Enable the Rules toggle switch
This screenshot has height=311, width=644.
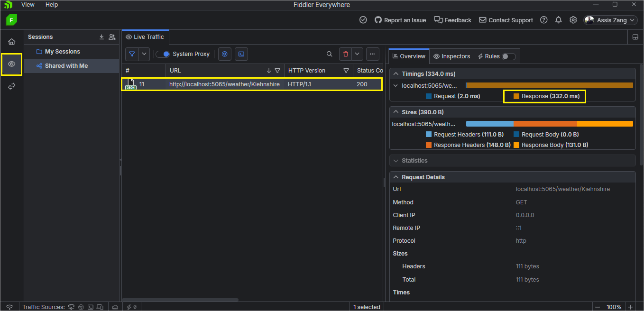pos(508,56)
